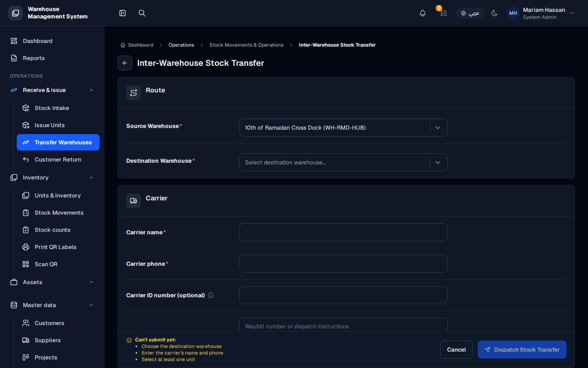Select Stock Intake menu item
The width and height of the screenshot is (588, 368).
coord(58,108)
